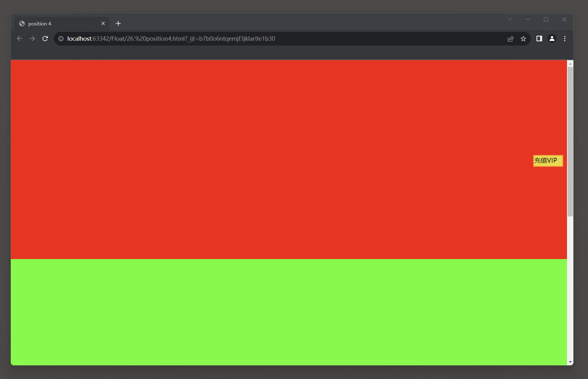Close the position 4 tab
Image resolution: width=588 pixels, height=379 pixels.
[103, 24]
